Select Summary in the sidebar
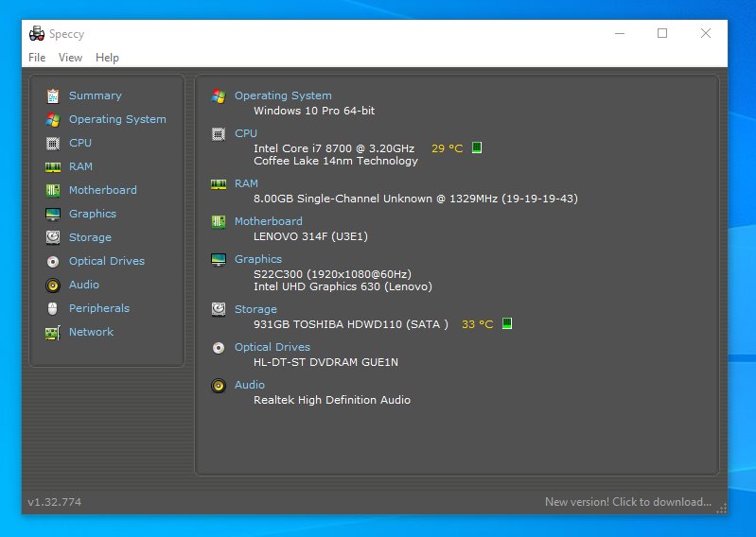 [x=95, y=95]
